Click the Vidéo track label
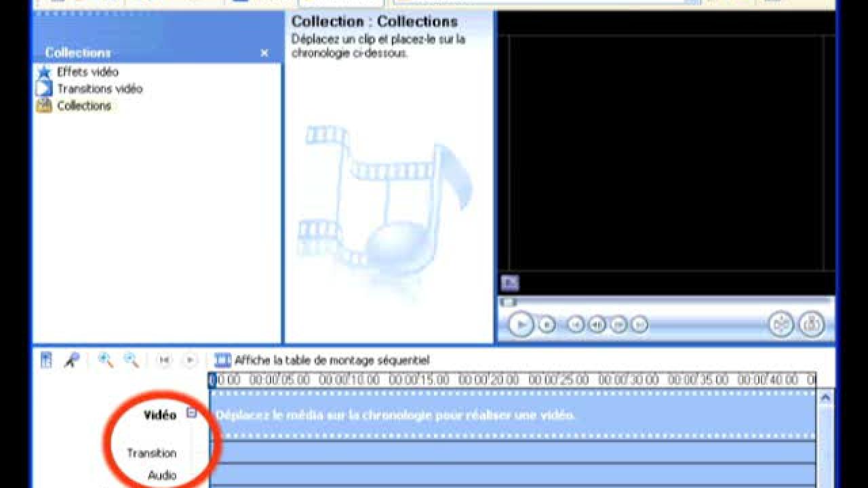The height and width of the screenshot is (488, 868). pyautogui.click(x=160, y=415)
